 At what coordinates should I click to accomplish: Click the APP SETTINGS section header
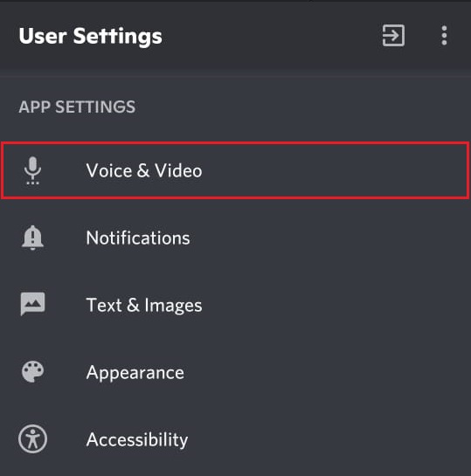pos(77,107)
